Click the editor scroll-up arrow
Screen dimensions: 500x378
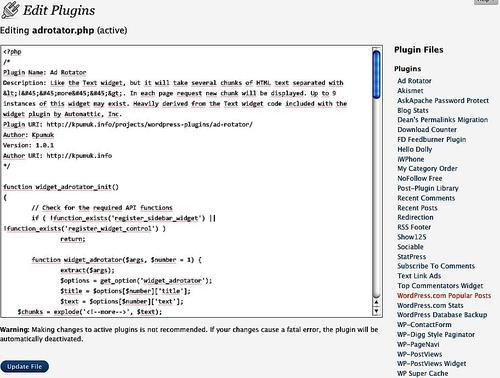377,302
